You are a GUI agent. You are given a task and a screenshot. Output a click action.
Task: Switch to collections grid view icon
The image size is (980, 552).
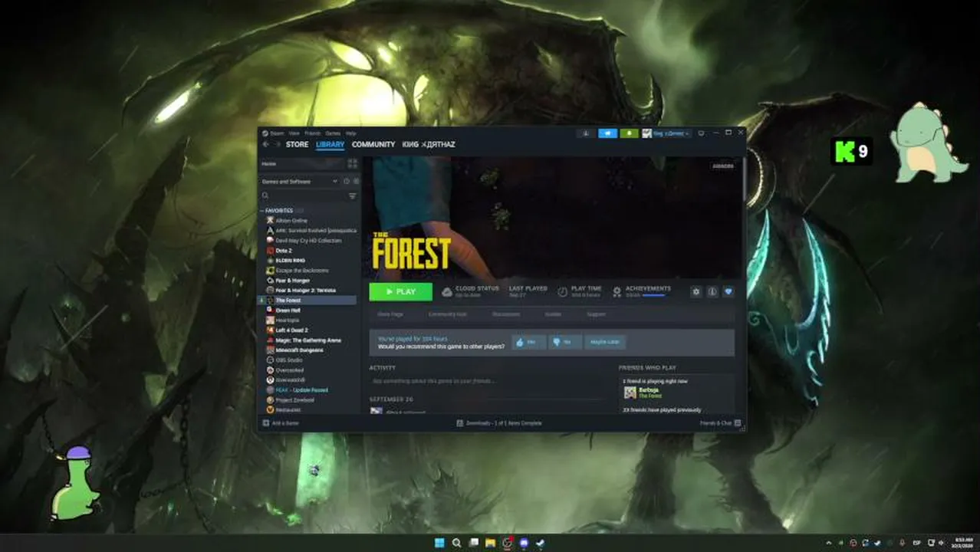[x=353, y=164]
